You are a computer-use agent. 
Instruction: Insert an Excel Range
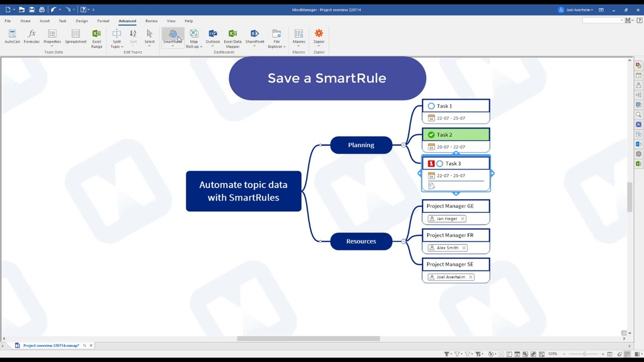coord(97,39)
